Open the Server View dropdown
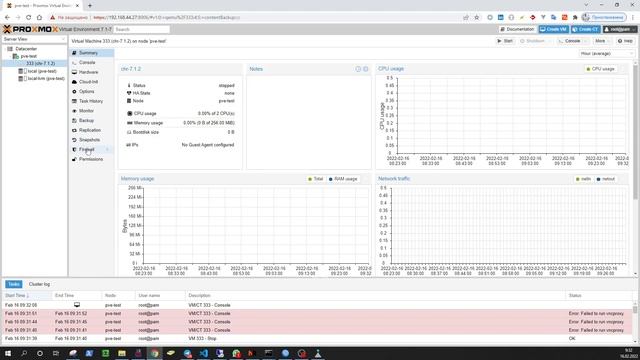 pos(34,39)
